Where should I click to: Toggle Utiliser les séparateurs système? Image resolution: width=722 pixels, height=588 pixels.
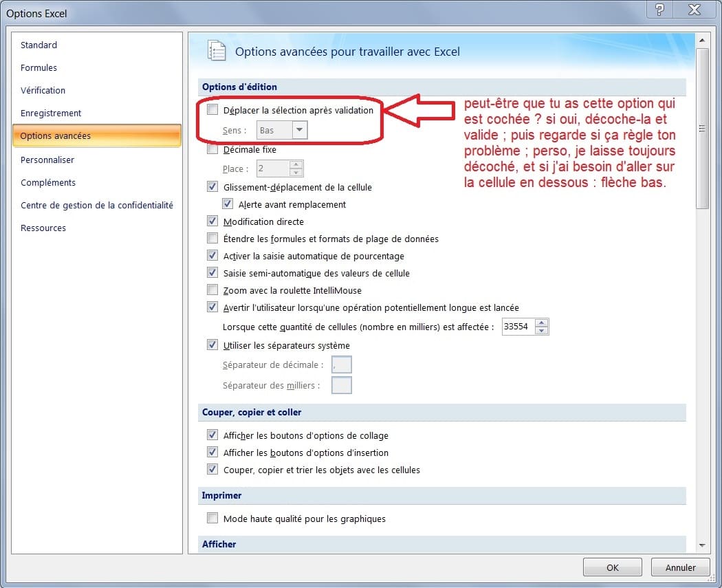(212, 345)
